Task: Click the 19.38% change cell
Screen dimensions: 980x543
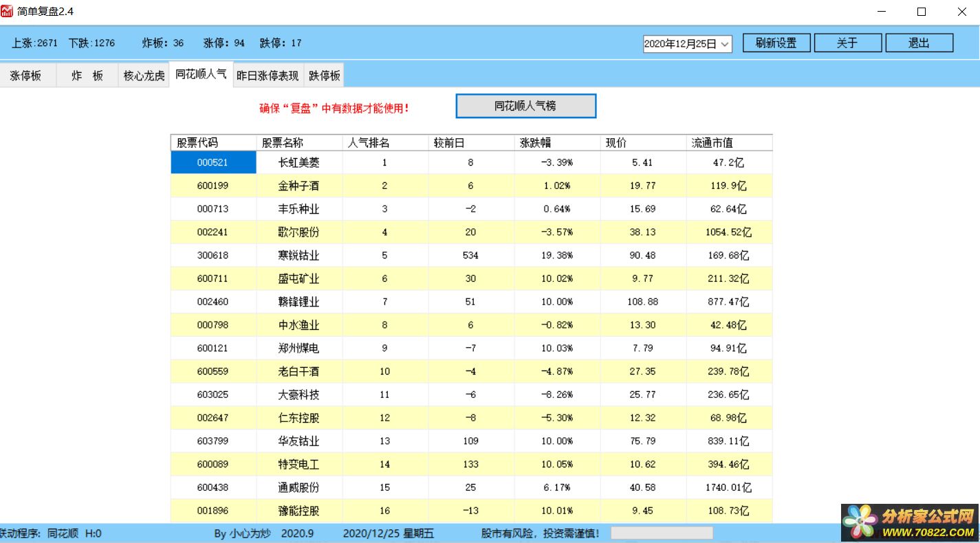Action: pyautogui.click(x=557, y=256)
